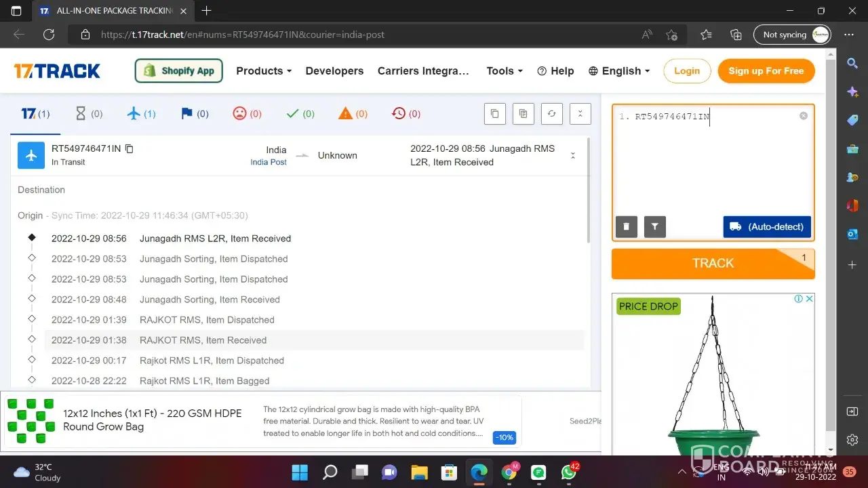
Task: Open the English language selector
Action: 619,70
